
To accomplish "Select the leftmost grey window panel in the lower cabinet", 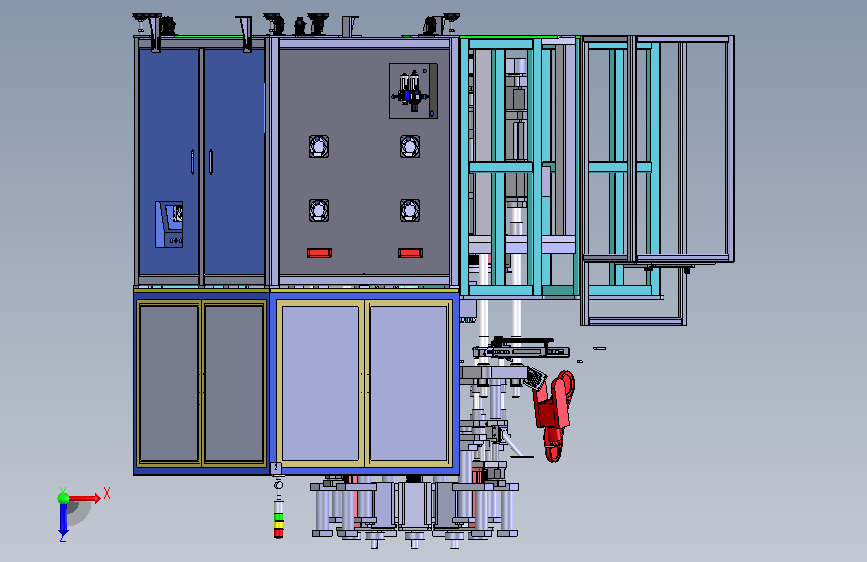I will (x=169, y=383).
